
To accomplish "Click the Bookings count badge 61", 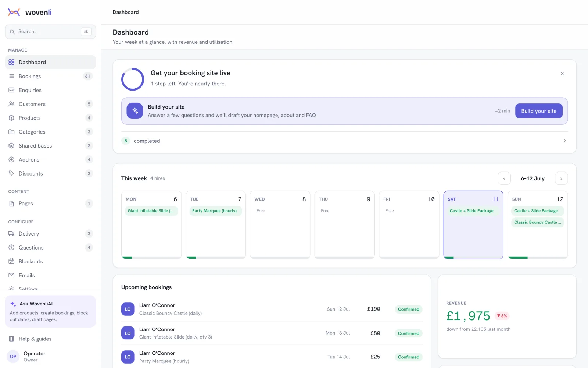I will pos(87,76).
